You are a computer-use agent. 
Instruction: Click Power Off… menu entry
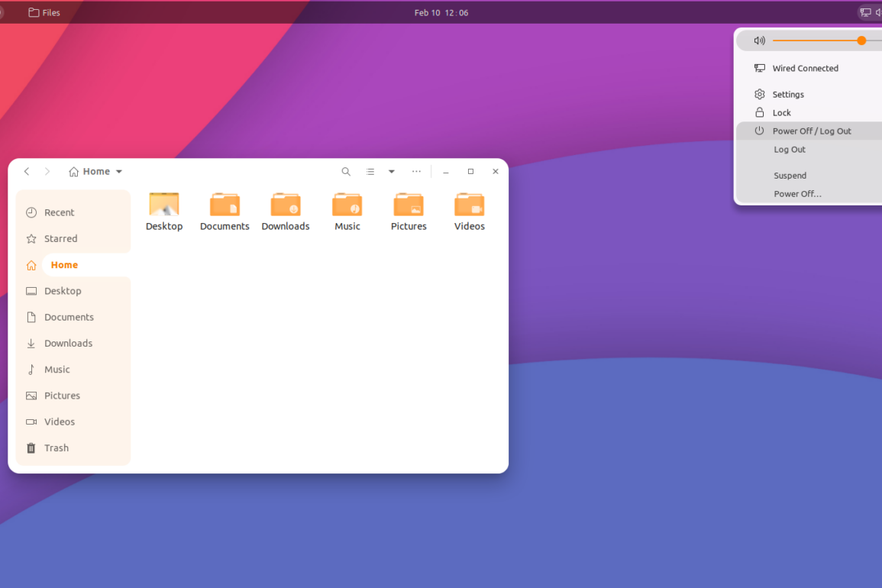coord(797,194)
